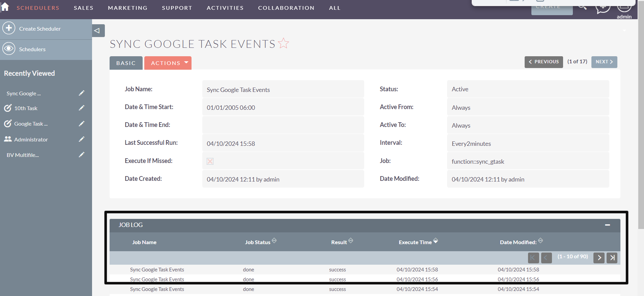Screen dimensions: 644x296
Task: Click the Job value function::sync_gtask
Action: 528,161
